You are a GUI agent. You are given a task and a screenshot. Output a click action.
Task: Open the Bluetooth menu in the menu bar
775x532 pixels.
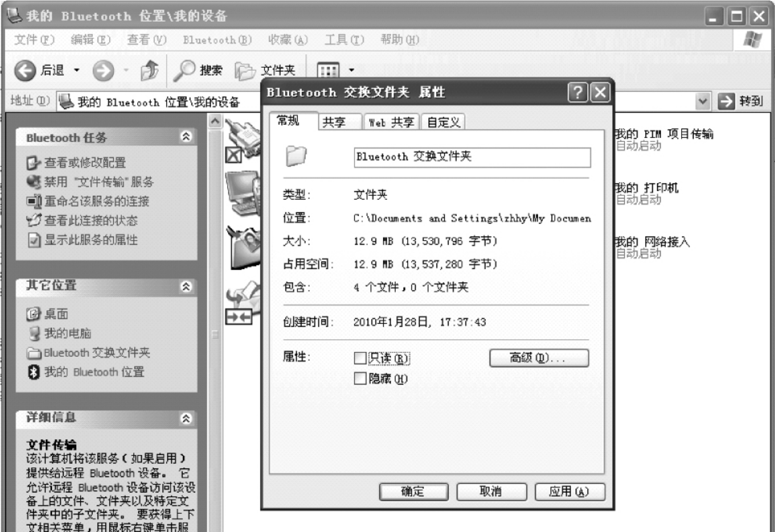tap(217, 40)
